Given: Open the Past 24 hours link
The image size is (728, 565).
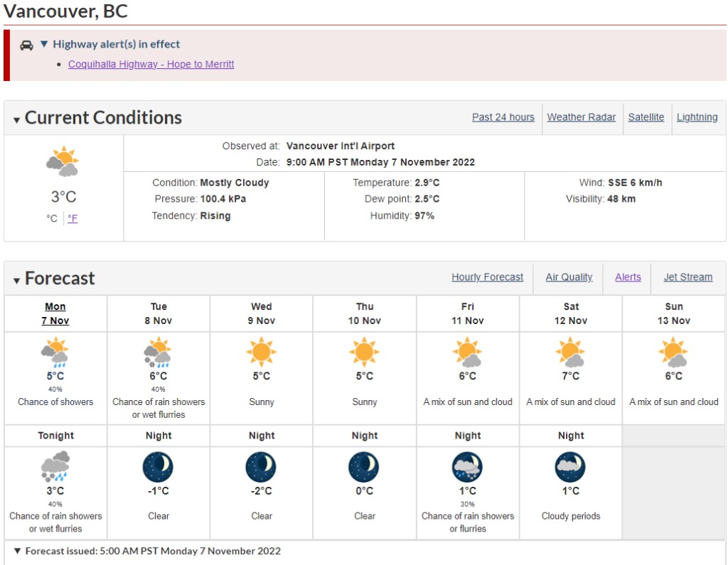Looking at the screenshot, I should pos(503,117).
